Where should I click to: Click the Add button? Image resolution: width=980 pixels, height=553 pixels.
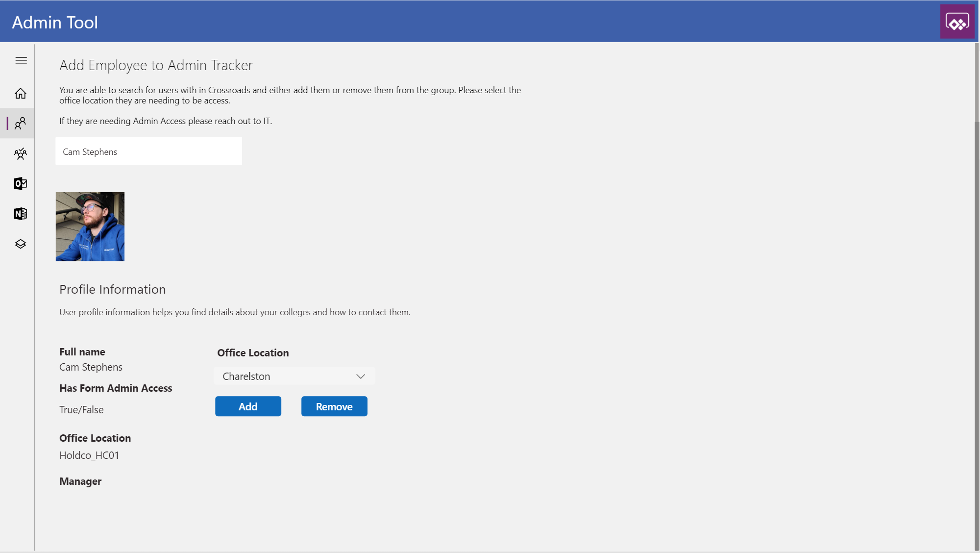(248, 406)
